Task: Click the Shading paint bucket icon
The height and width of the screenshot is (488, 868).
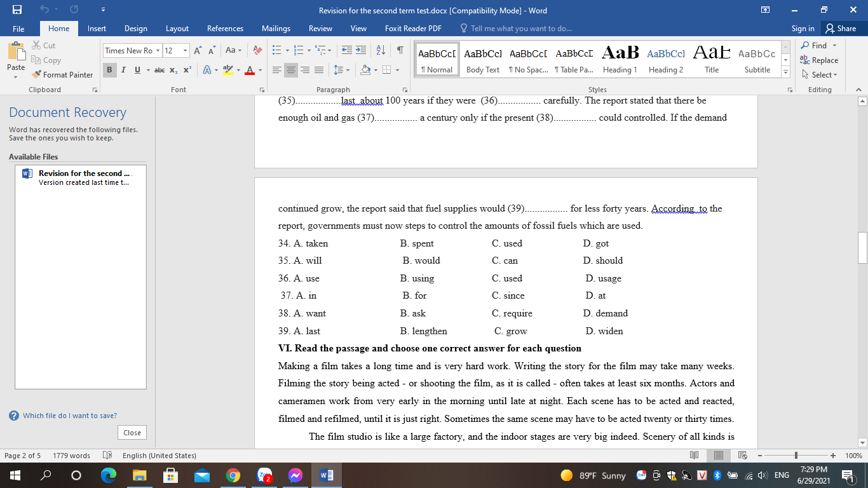Action: 364,70
